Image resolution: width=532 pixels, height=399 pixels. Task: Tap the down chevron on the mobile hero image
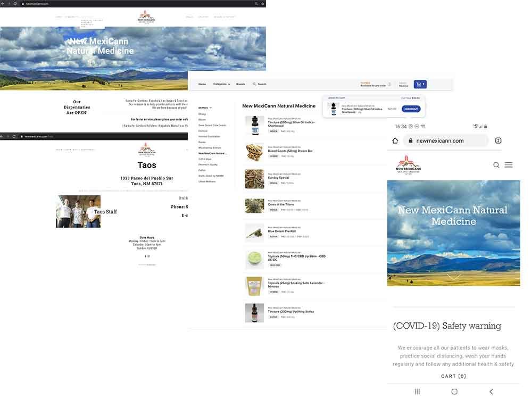[x=454, y=277]
